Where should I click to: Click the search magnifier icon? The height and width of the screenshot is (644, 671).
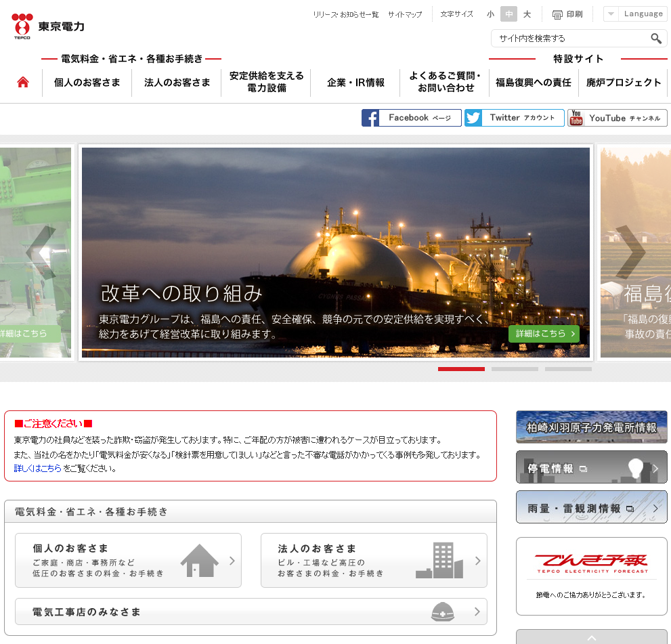(655, 38)
